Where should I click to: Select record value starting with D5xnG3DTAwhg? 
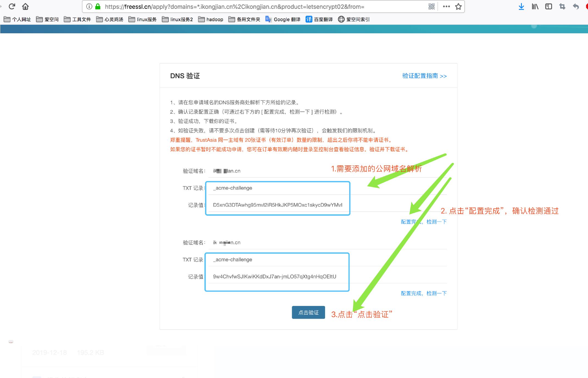click(x=278, y=205)
